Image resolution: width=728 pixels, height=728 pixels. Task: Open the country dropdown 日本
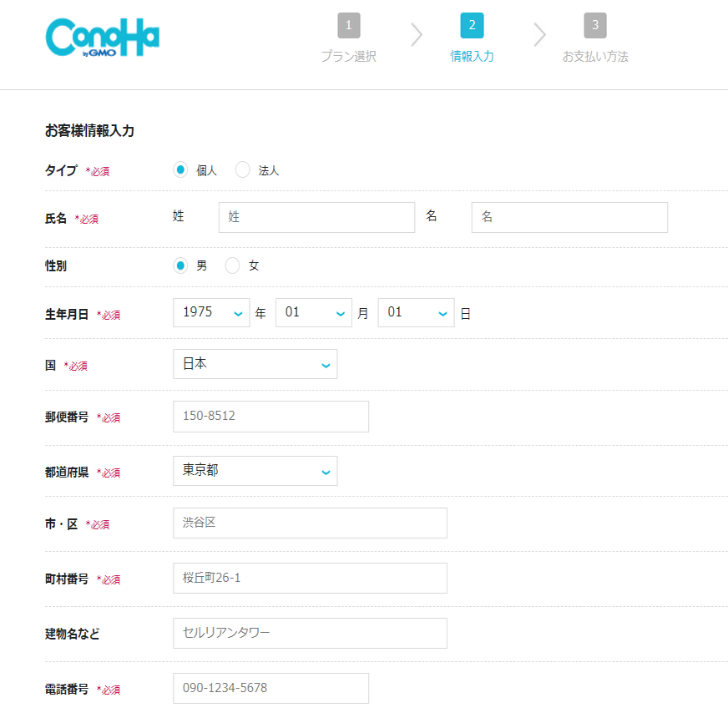pos(255,364)
